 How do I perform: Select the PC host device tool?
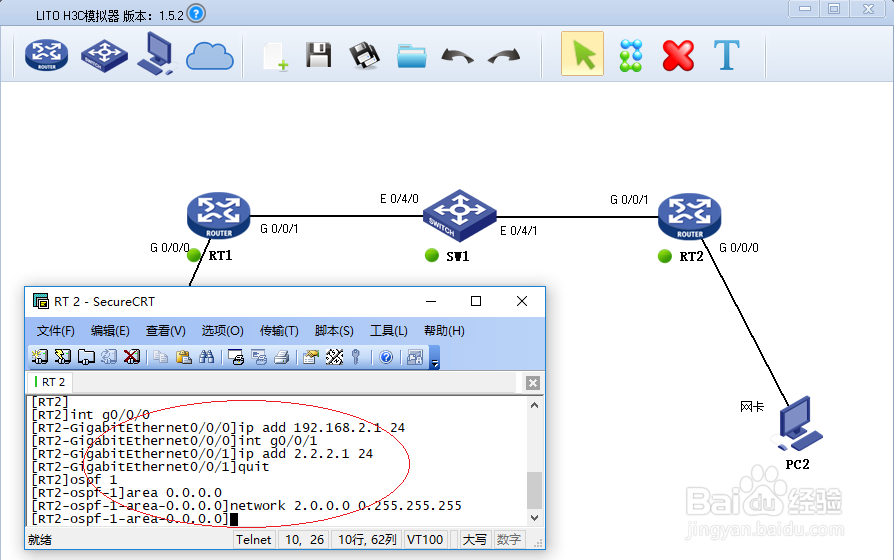tap(156, 54)
